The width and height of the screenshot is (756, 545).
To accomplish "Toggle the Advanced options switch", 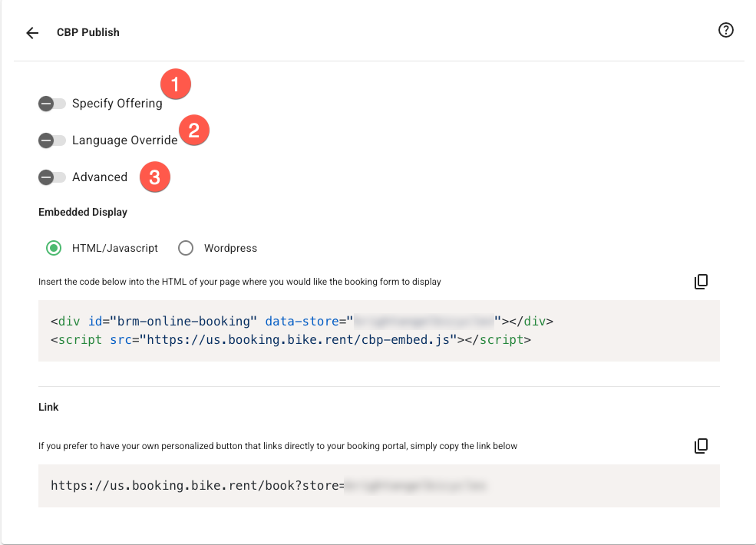I will [x=52, y=177].
